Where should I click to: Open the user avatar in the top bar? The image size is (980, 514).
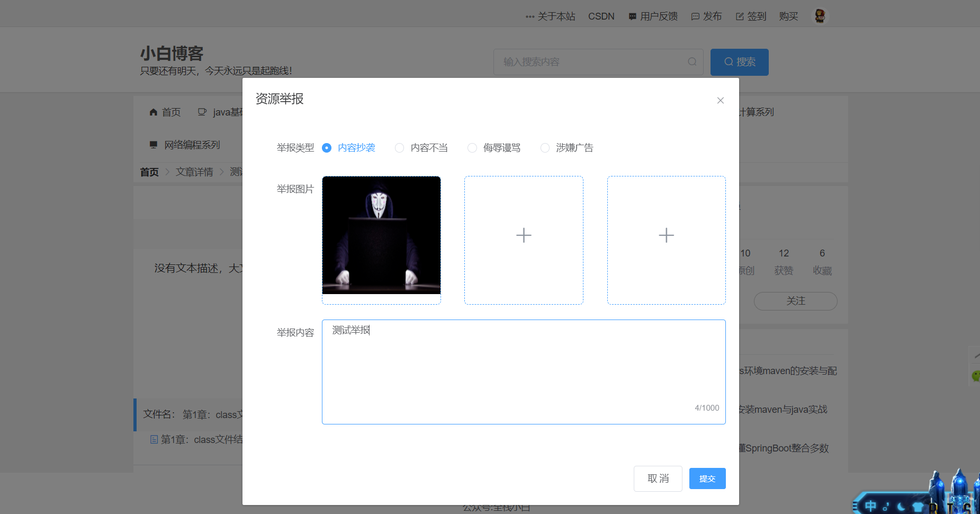[x=820, y=16]
